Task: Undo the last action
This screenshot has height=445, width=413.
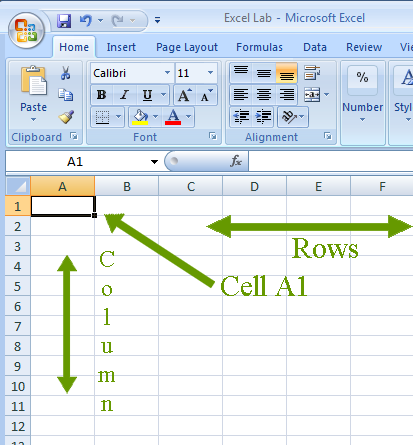Action: [86, 21]
